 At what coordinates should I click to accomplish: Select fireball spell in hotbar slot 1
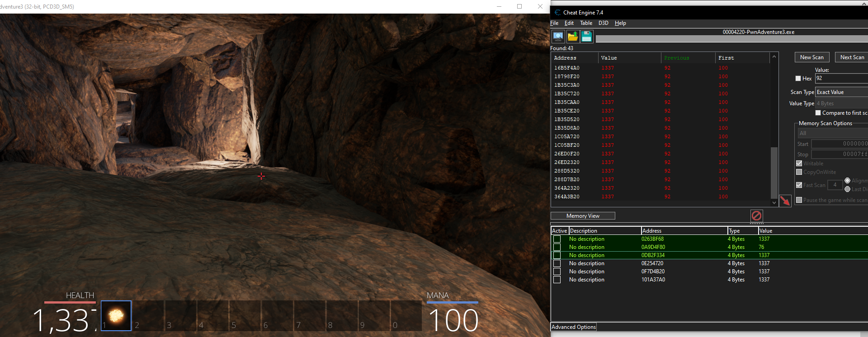tap(116, 316)
